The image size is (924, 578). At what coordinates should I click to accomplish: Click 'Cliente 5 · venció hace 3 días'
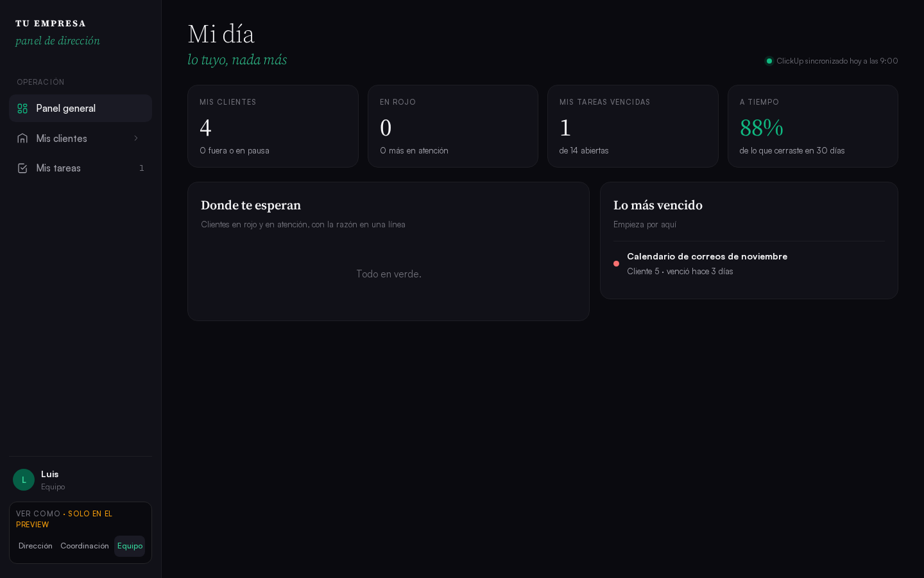coord(680,272)
